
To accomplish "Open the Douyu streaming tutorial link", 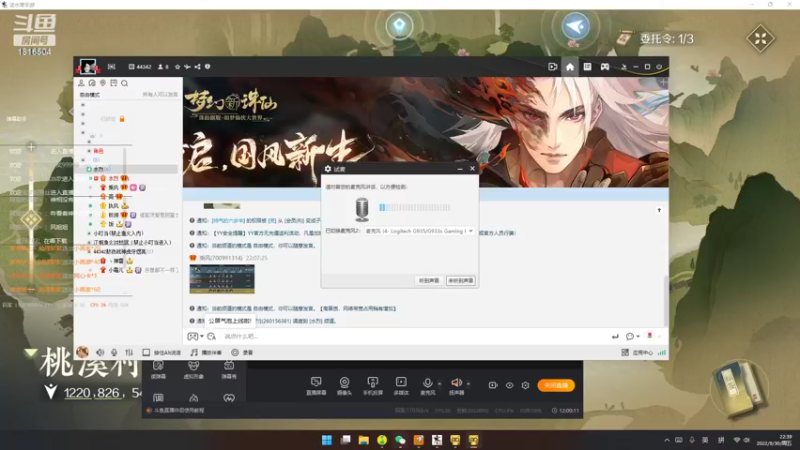I will pyautogui.click(x=175, y=410).
